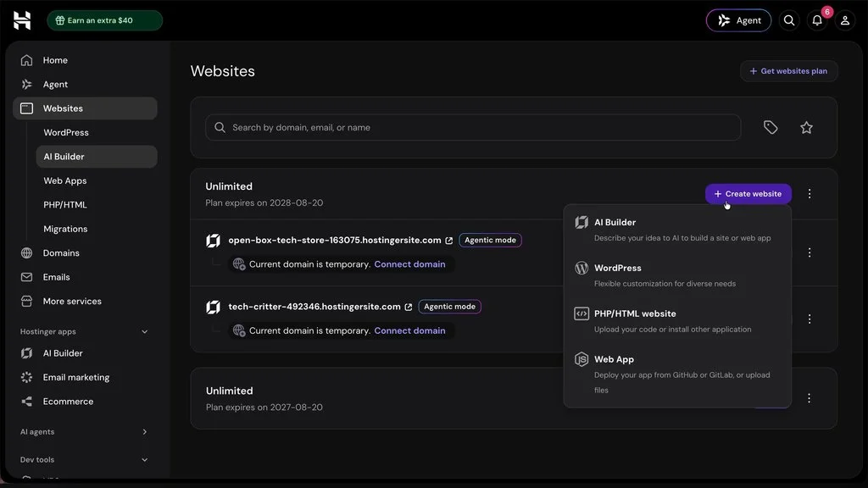Screen dimensions: 868x488
Task: Open the Agent button in top bar
Action: [738, 20]
